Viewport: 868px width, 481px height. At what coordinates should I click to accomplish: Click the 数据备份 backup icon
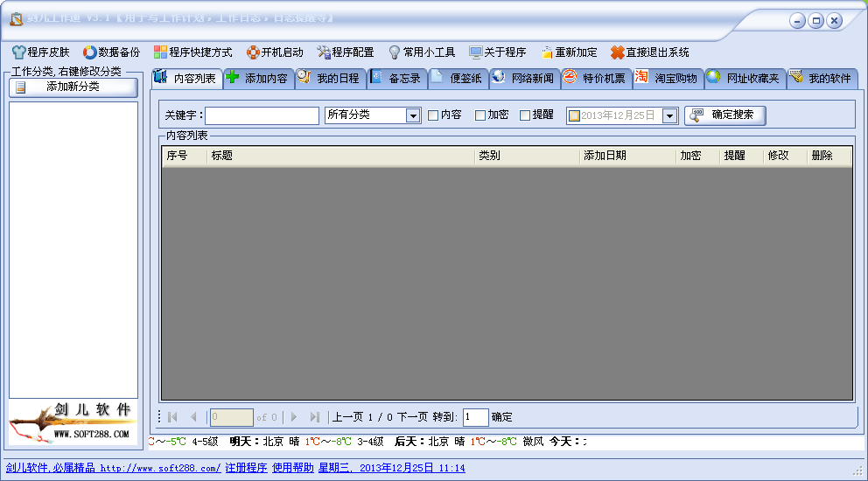[x=89, y=52]
